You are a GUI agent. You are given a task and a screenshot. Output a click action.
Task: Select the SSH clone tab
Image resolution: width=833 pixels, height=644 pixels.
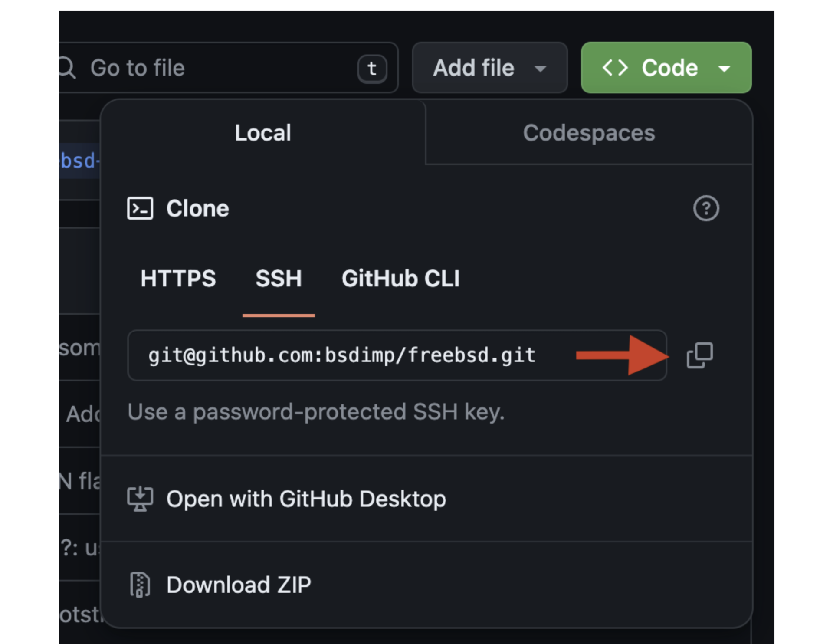tap(279, 278)
